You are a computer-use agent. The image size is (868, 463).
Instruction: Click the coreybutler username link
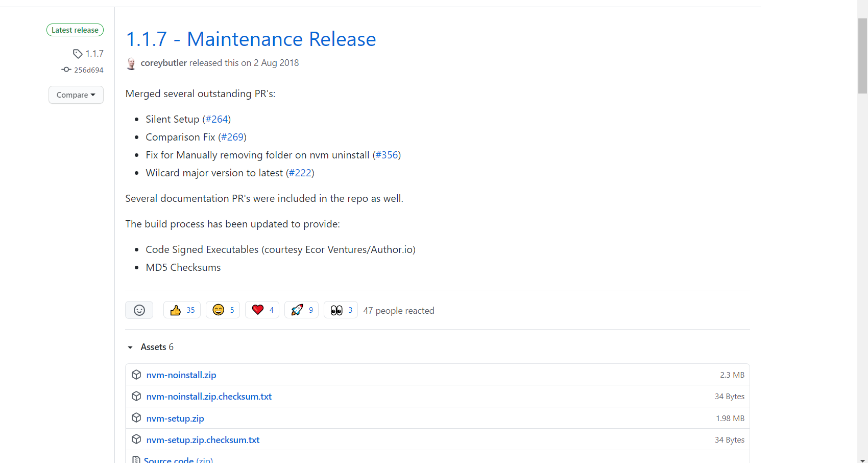[163, 62]
